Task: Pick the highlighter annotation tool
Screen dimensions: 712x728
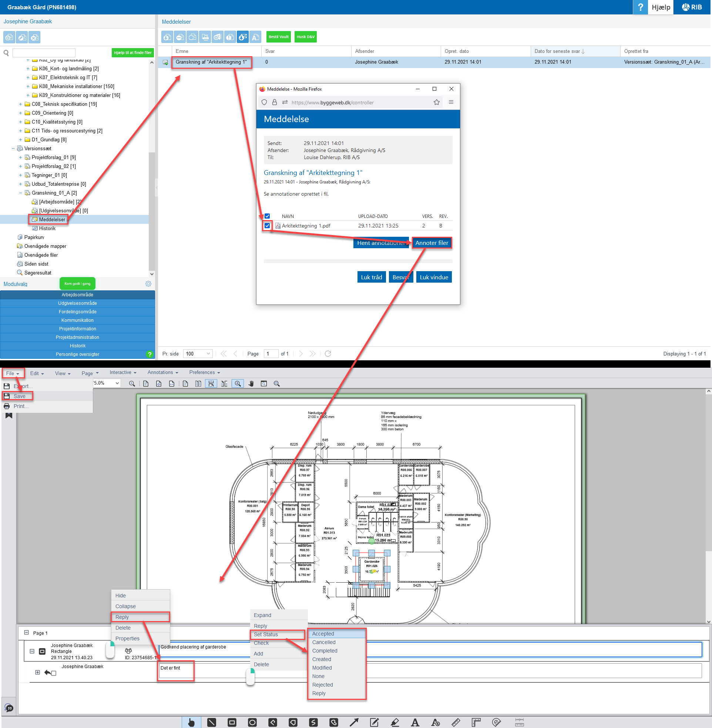Action: tap(394, 722)
